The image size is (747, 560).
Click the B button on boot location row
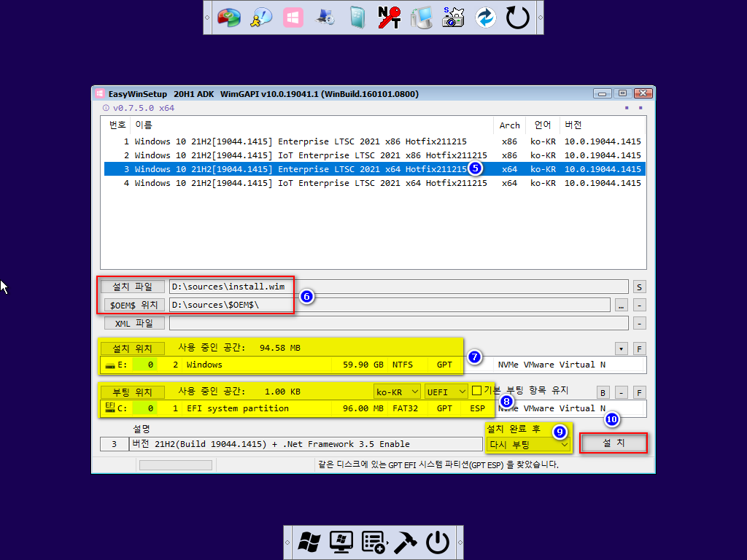(x=603, y=393)
